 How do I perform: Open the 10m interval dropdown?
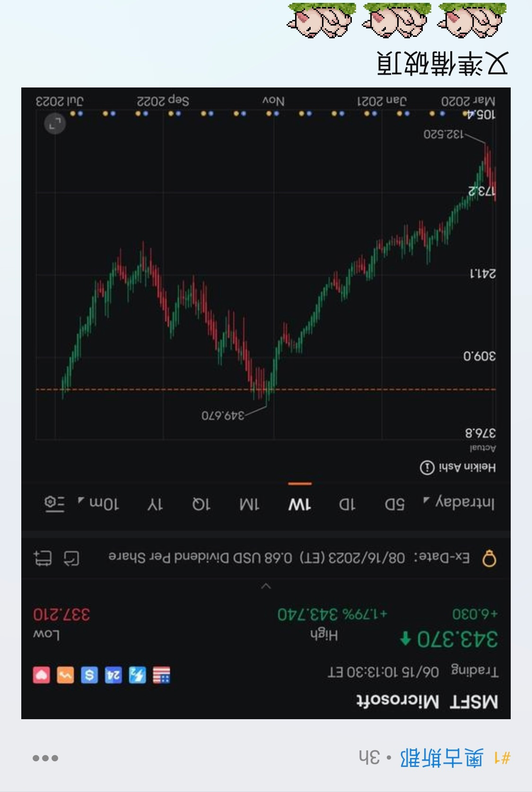click(98, 504)
